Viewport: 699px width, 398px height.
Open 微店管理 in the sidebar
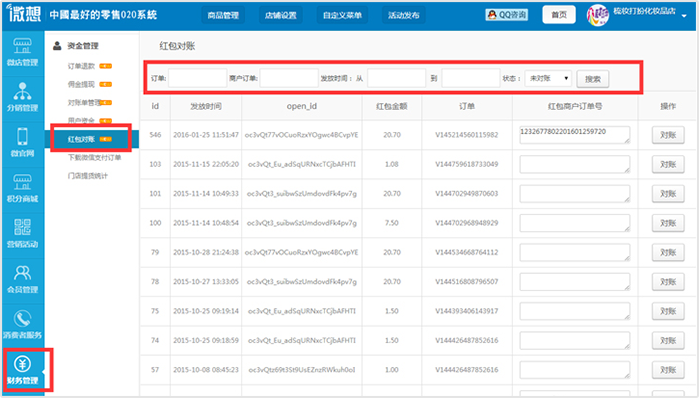coord(22,53)
